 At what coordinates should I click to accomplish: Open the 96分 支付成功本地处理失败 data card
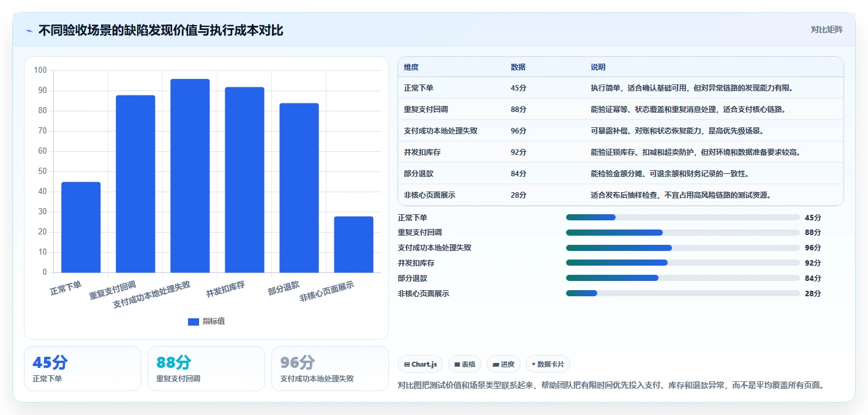[x=330, y=368]
